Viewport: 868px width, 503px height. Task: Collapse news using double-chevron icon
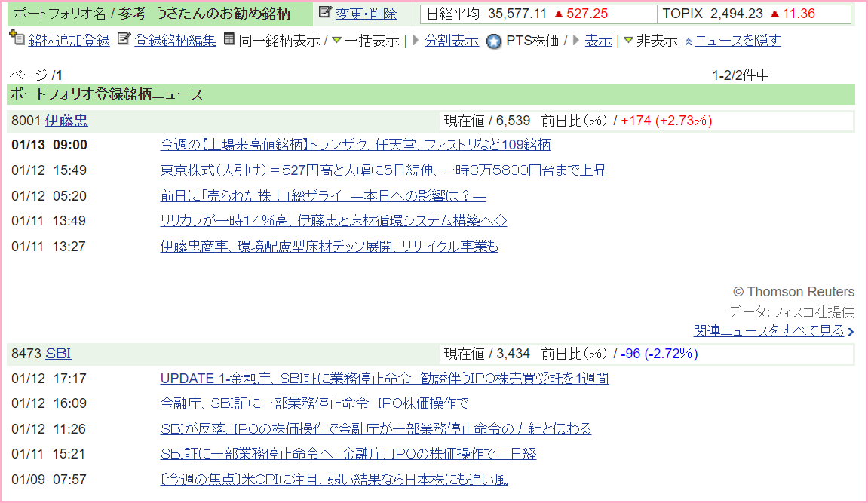click(x=688, y=42)
